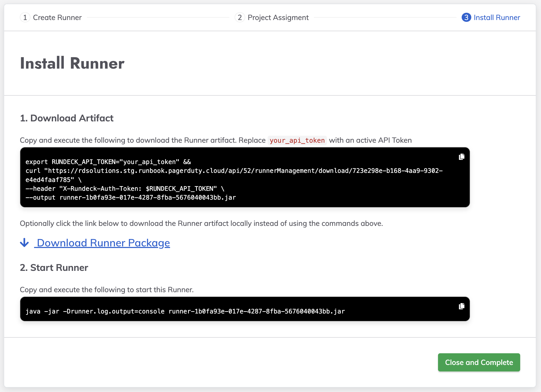The width and height of the screenshot is (541, 392).
Task: Click 'Copy and execute the following to start' text
Action: coord(107,290)
